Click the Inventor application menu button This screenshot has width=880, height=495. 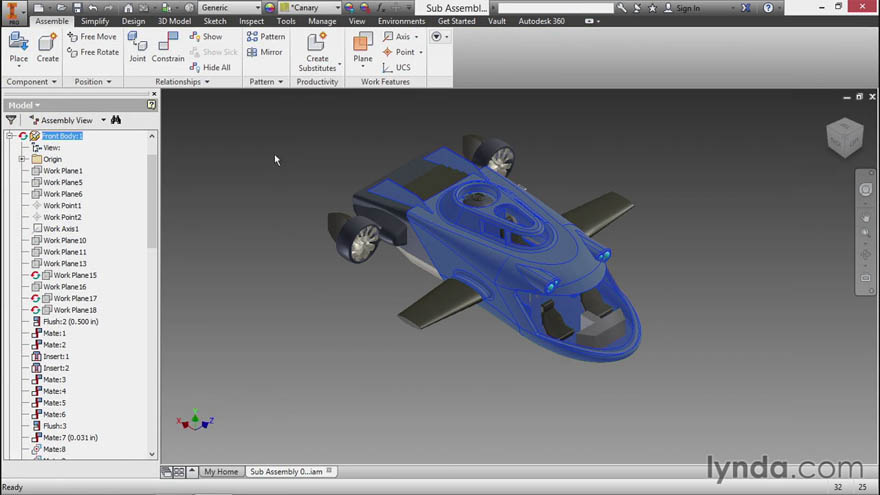pos(12,12)
